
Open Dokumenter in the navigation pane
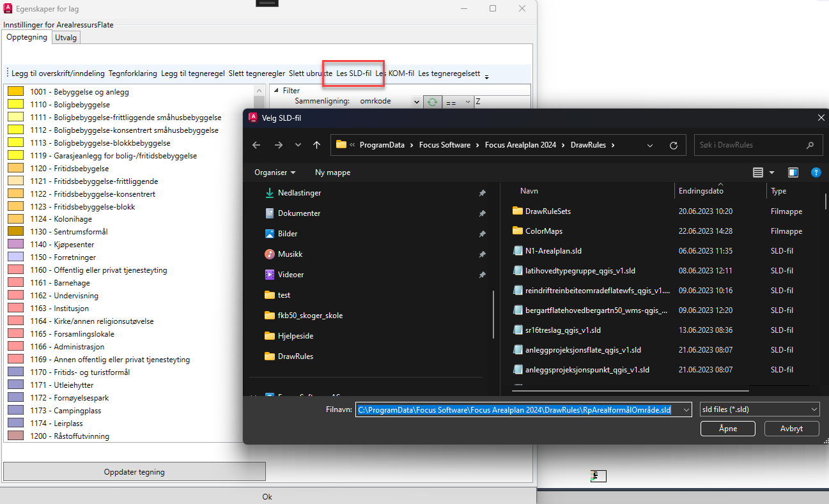[x=299, y=213]
